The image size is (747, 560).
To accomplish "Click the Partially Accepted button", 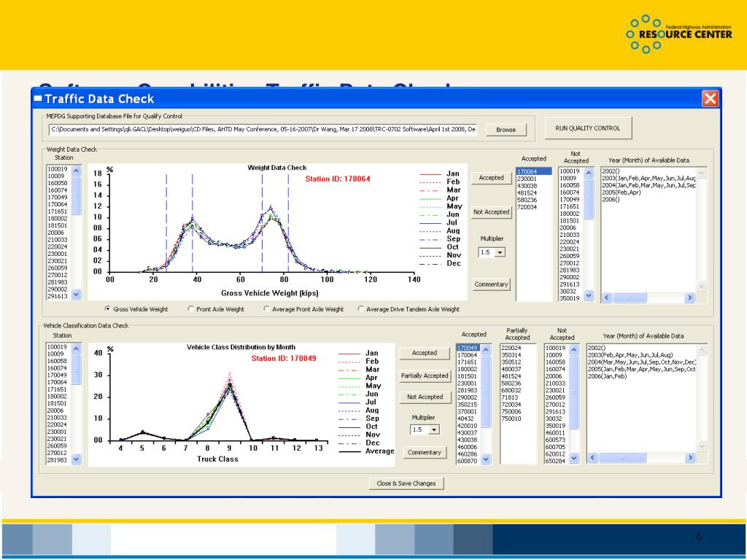I will point(425,375).
